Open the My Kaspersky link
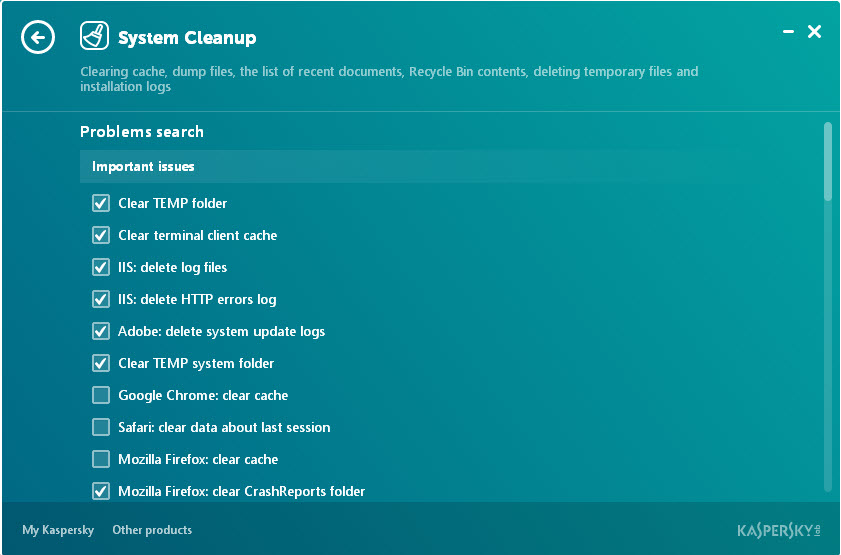841x555 pixels. [x=58, y=530]
